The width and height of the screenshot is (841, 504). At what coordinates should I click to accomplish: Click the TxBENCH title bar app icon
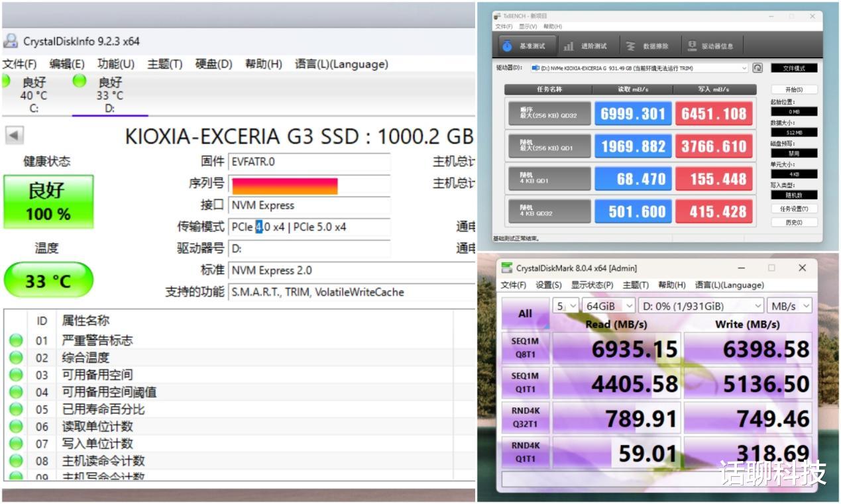498,16
